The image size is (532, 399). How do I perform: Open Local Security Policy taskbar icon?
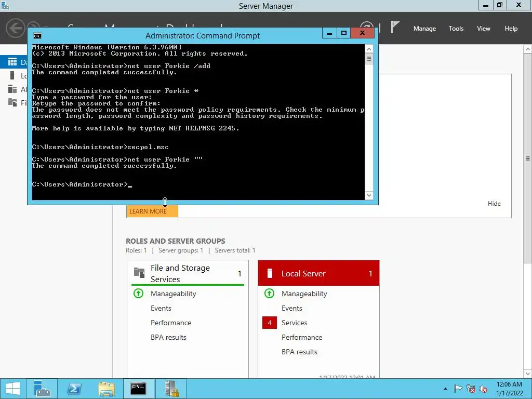click(171, 389)
